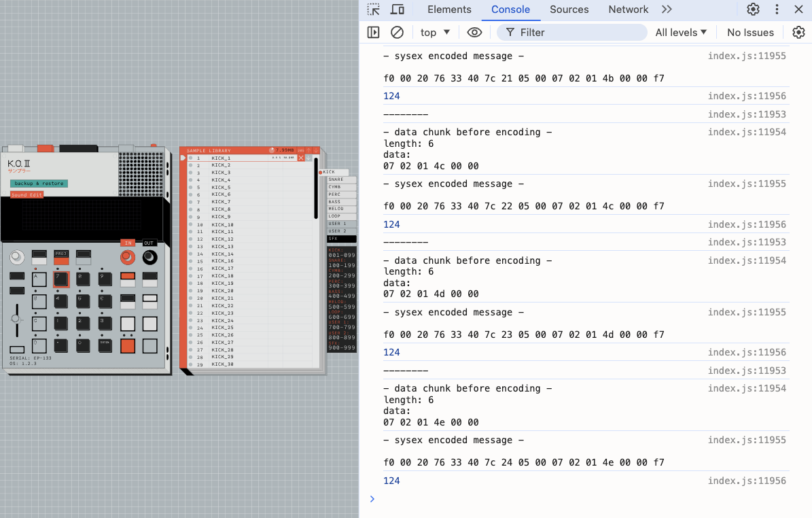Screen dimensions: 812x518
Task: Open first index.js:11955 source link
Action: coord(747,56)
